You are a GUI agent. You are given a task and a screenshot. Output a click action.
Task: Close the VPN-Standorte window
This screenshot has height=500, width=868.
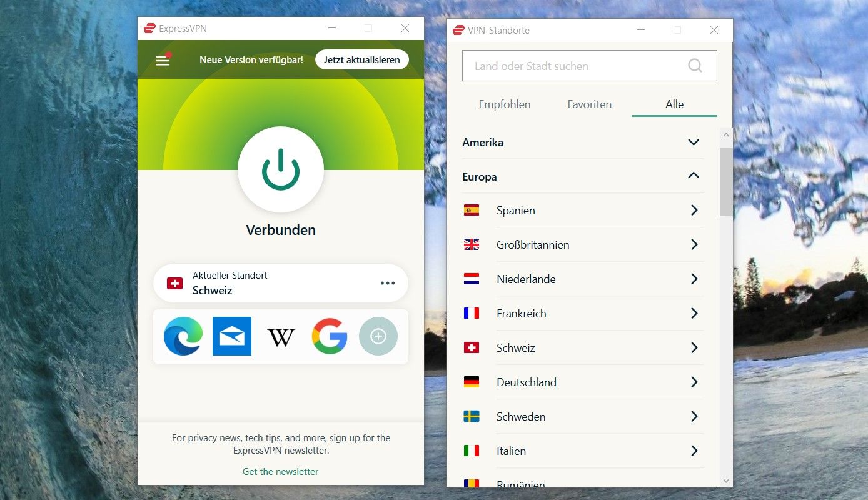(714, 30)
